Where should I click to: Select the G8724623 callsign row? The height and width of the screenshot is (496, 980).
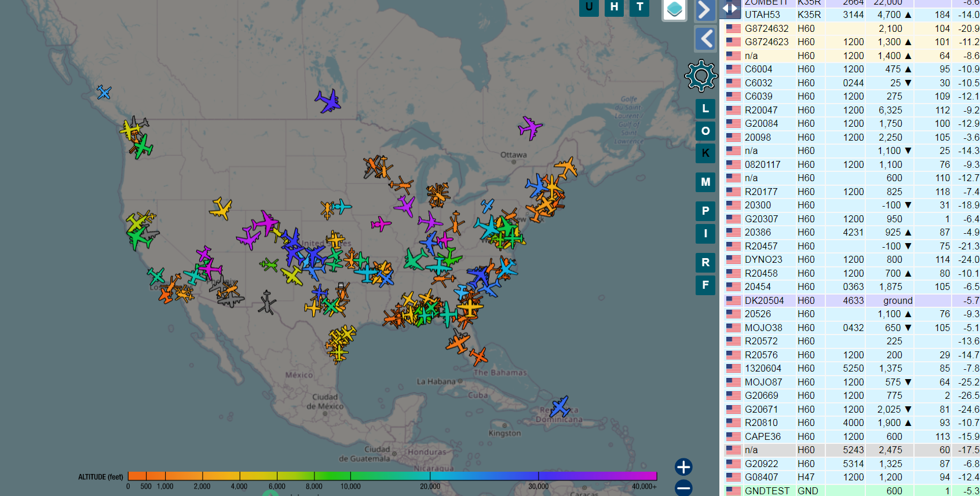[x=851, y=42]
